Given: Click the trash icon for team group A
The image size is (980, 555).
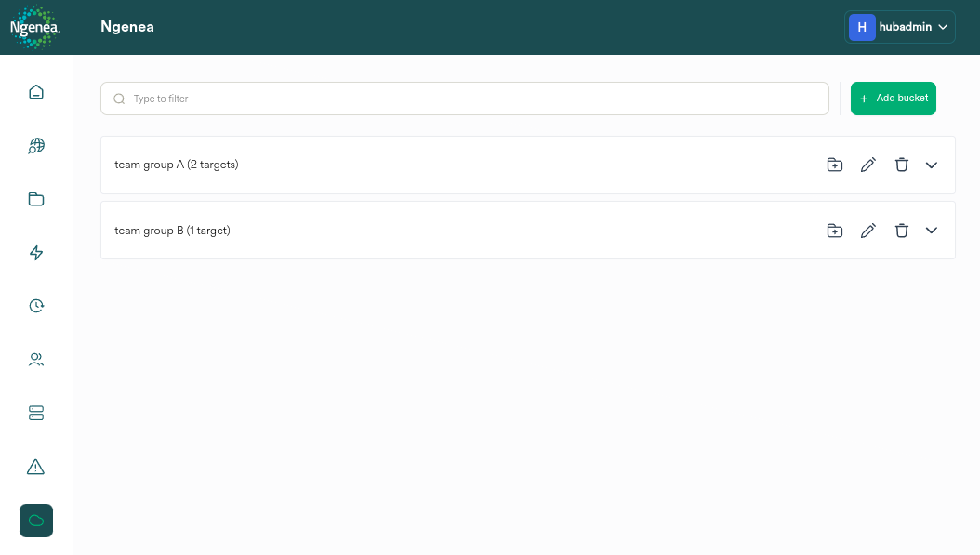Looking at the screenshot, I should coord(902,165).
